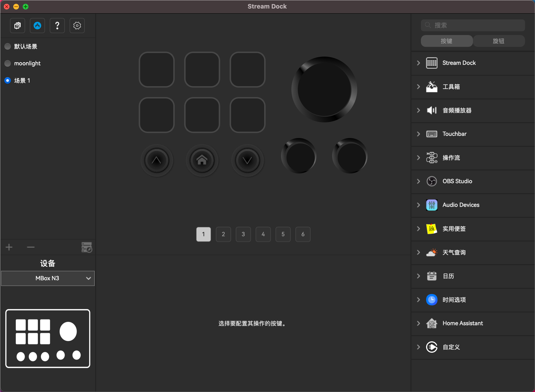Click the Audio Devices mixer icon
The image size is (535, 392).
(432, 205)
